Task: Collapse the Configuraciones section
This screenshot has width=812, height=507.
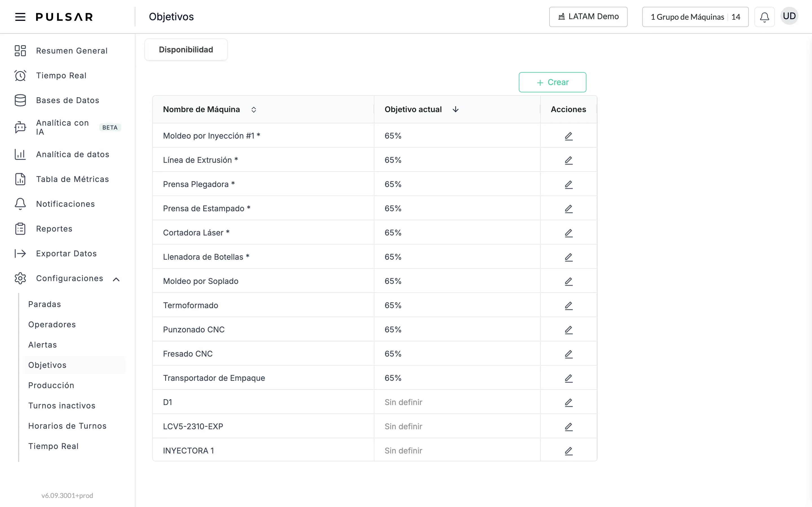Action: 116,279
